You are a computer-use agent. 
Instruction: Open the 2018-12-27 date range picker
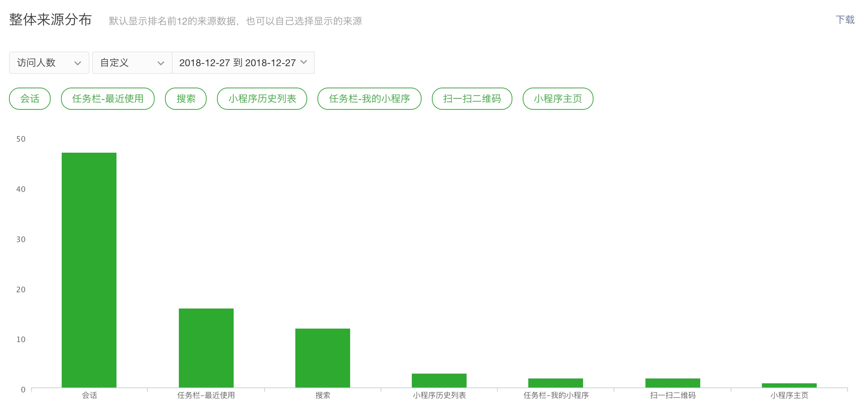(243, 63)
